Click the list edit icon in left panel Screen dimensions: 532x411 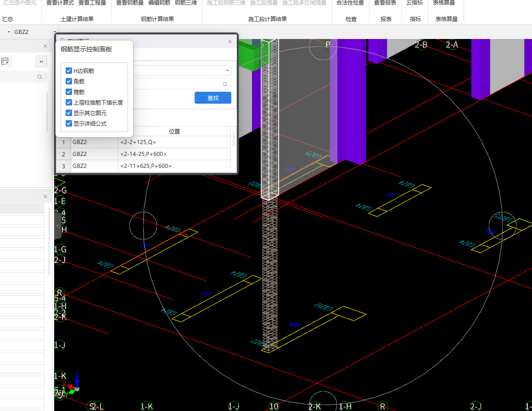(x=5, y=61)
